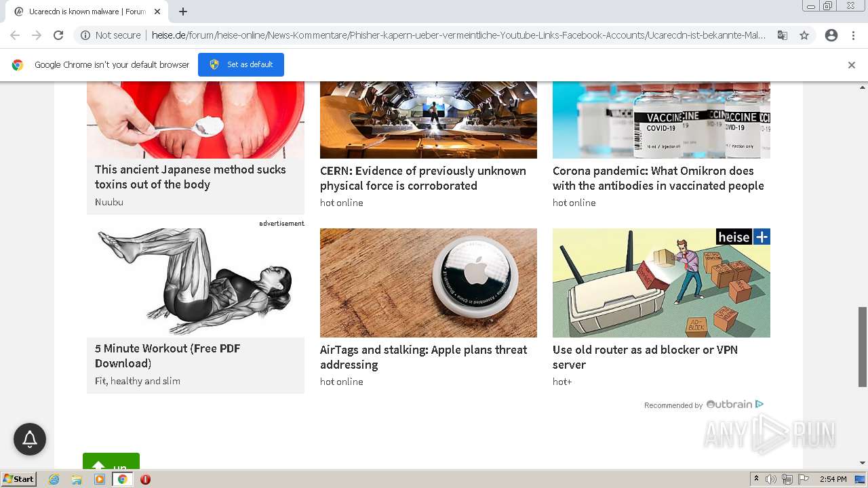View the Not secure site information icon
The image size is (868, 488).
tap(85, 35)
